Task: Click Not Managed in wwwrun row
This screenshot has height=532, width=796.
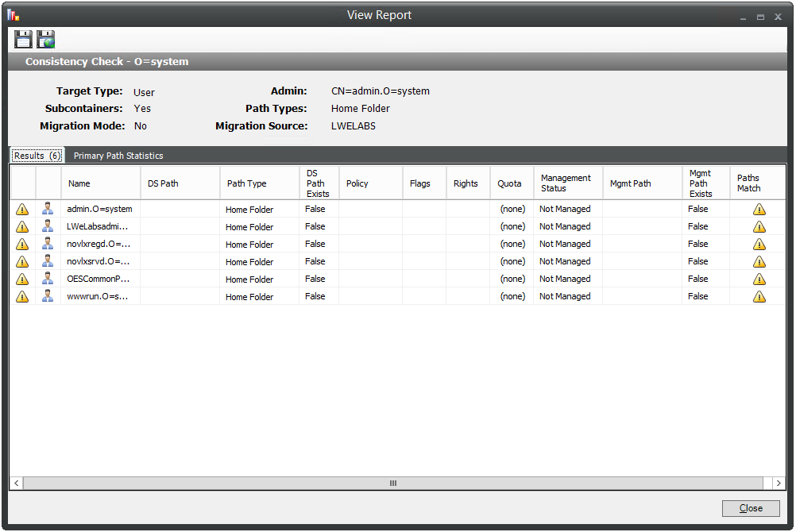Action: click(565, 296)
